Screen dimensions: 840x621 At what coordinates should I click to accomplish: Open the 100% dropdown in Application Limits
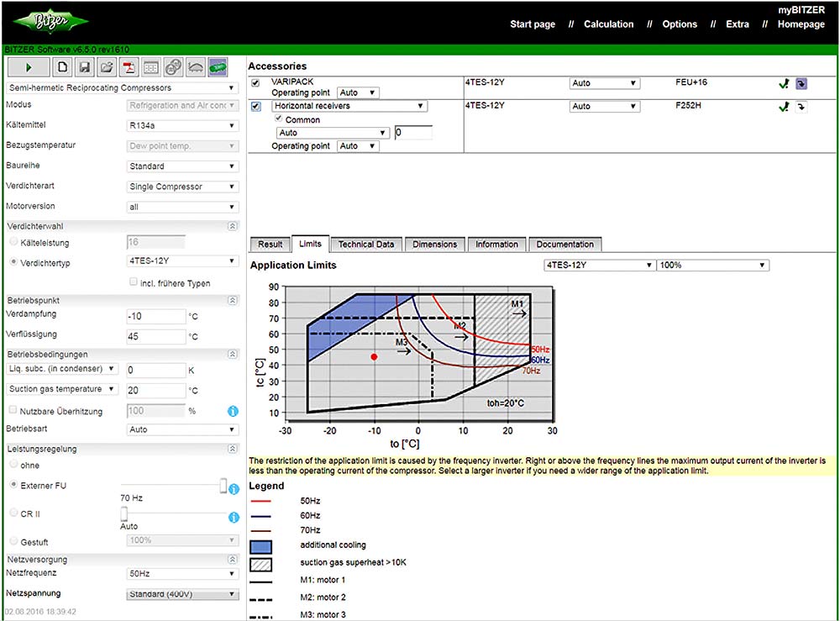(712, 266)
